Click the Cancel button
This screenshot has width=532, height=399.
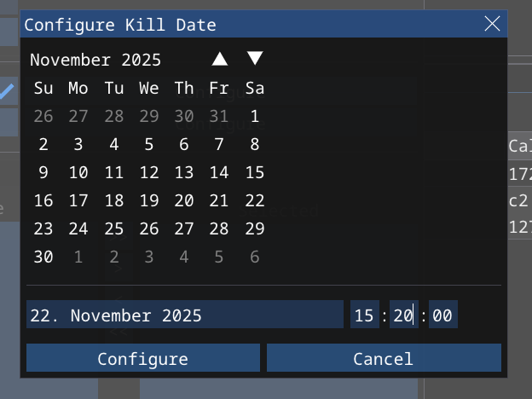pos(384,359)
